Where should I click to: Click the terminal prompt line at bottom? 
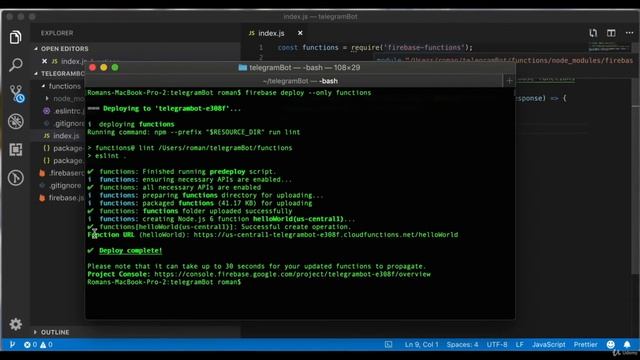pos(164,282)
